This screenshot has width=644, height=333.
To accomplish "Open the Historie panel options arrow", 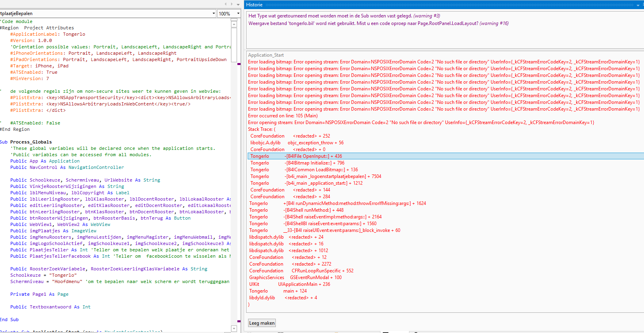I will coord(638,5).
